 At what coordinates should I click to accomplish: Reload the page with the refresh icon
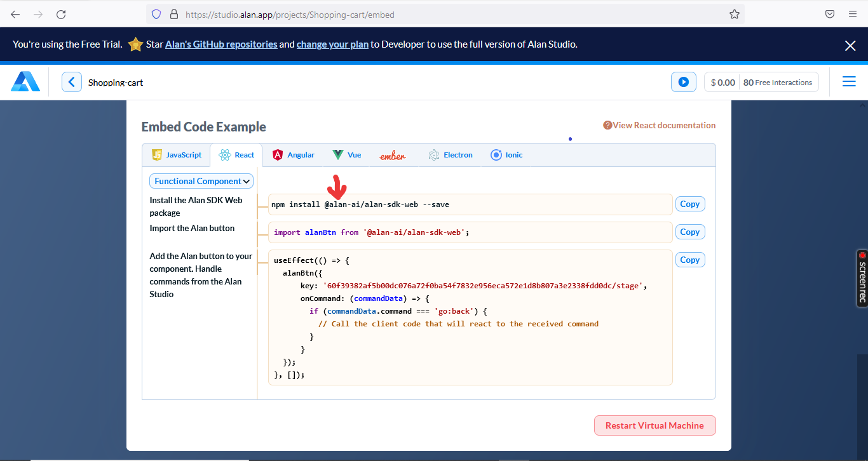click(61, 14)
